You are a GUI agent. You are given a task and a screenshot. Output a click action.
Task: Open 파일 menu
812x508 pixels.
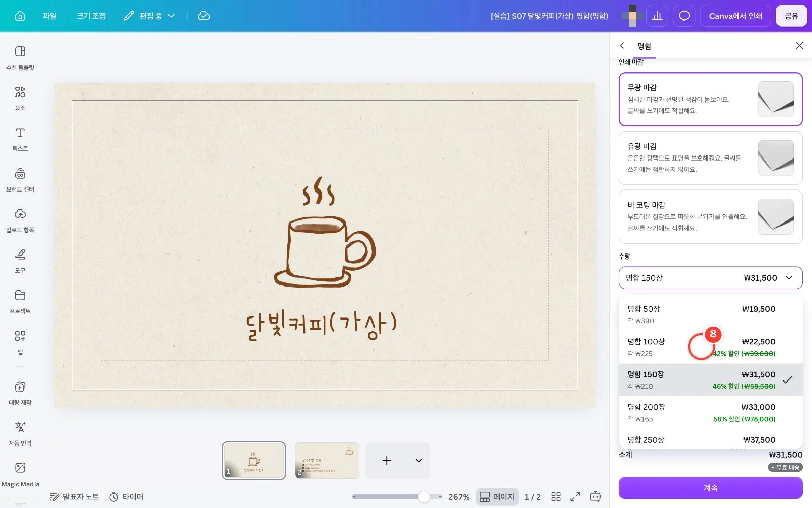tap(50, 16)
